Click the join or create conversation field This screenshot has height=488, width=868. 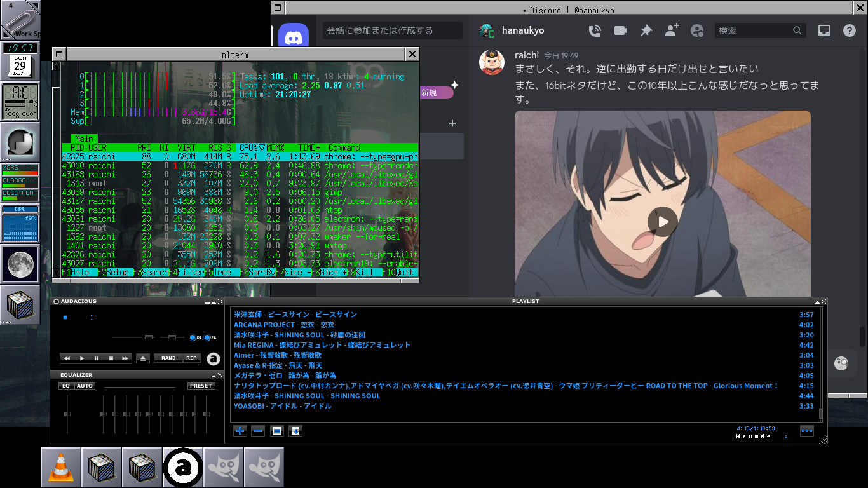point(393,30)
